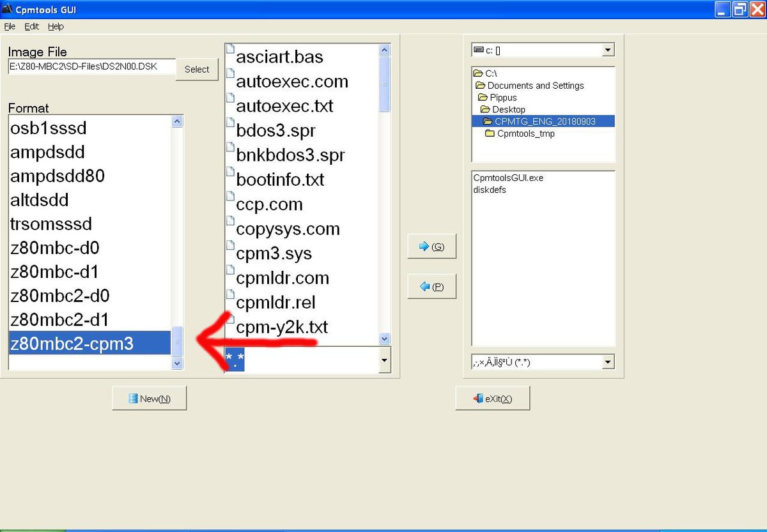Click the Select image file button
This screenshot has width=767, height=532.
pyautogui.click(x=197, y=69)
